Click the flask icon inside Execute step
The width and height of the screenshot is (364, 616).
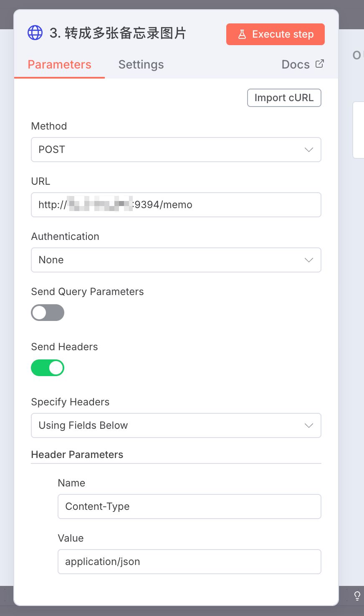coord(242,34)
